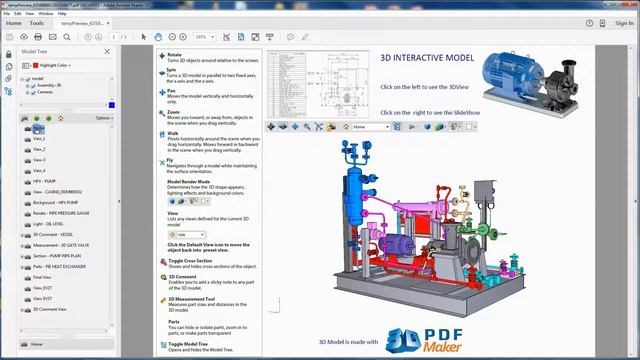The height and width of the screenshot is (360, 640).
Task: Click the add comment bubble icon
Action: tap(290, 37)
